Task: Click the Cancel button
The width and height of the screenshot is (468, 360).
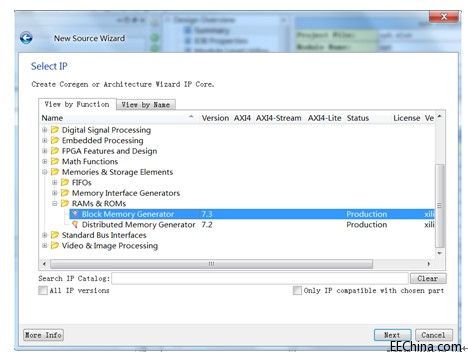Action: click(x=433, y=335)
